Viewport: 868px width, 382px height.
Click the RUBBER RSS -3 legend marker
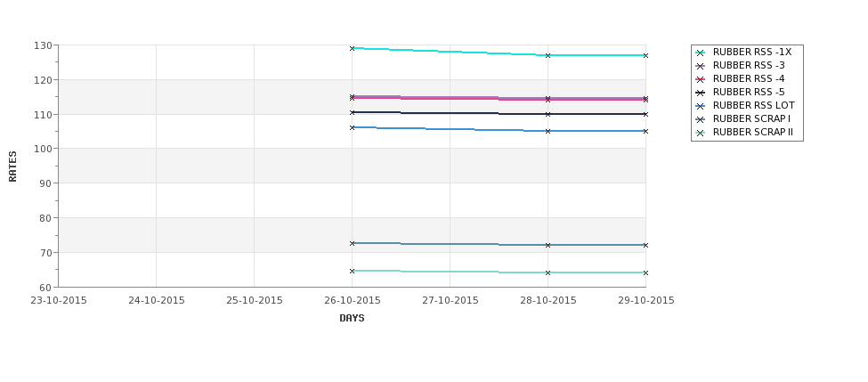coord(701,66)
